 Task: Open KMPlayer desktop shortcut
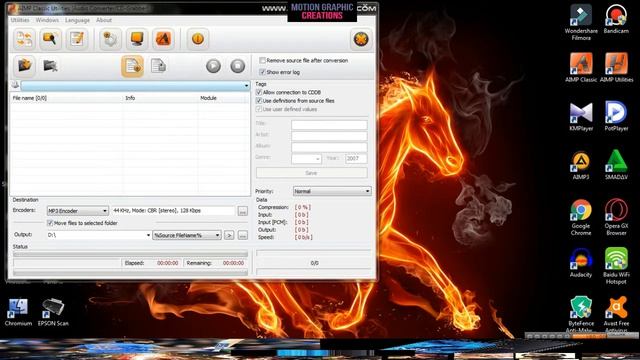(x=581, y=116)
